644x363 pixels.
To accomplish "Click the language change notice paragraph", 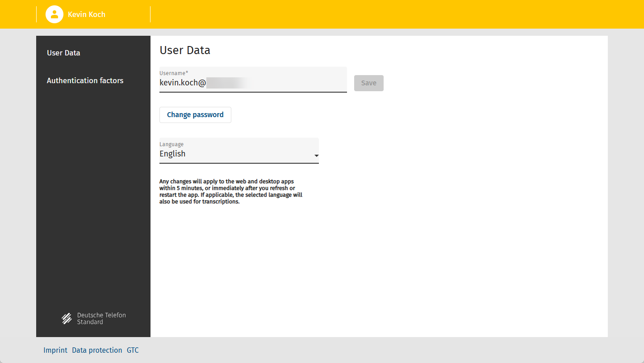I will tap(231, 191).
